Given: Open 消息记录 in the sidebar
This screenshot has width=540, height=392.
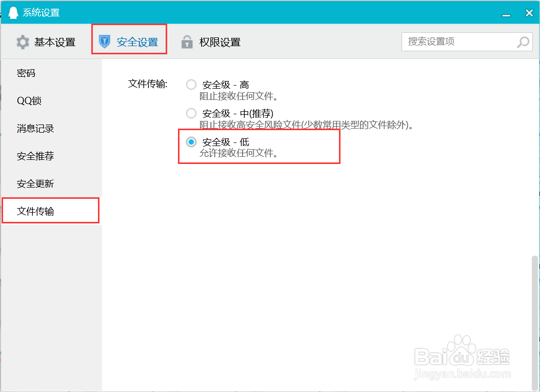Looking at the screenshot, I should pos(52,129).
